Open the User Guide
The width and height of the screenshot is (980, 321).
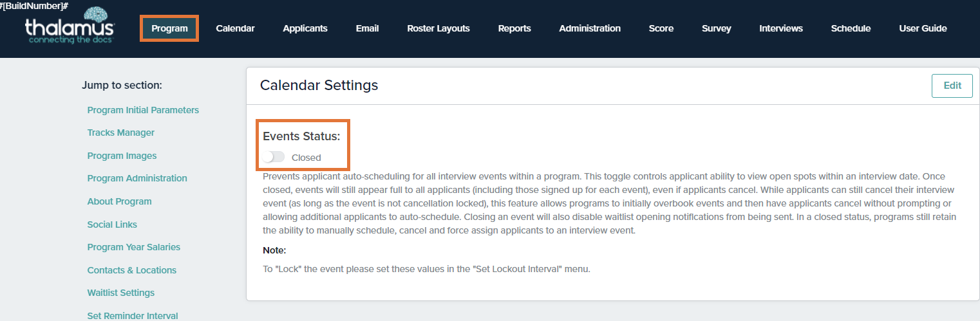[x=923, y=28]
